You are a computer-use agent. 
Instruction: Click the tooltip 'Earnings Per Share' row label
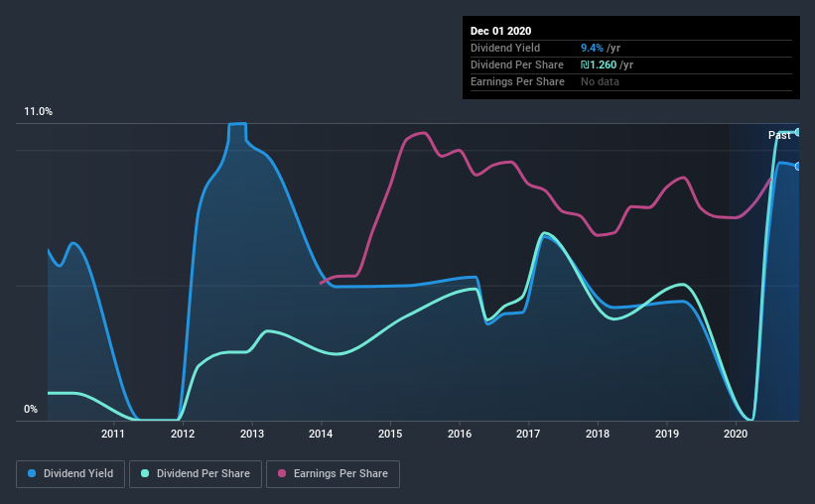[x=517, y=81]
